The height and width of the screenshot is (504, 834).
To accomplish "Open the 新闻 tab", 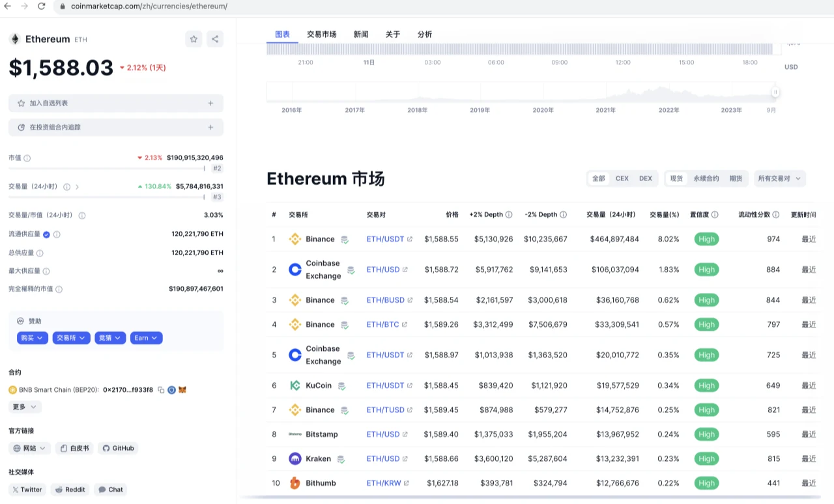I will pos(361,35).
